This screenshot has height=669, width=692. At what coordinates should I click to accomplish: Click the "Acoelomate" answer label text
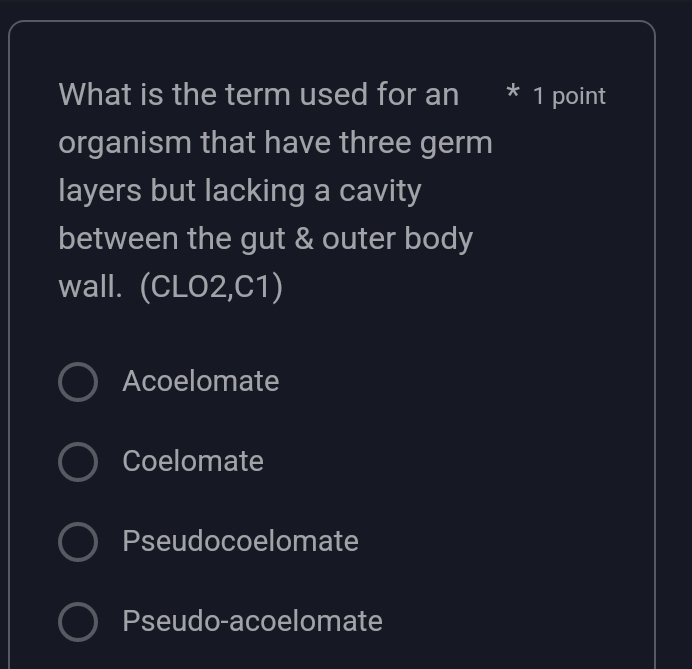(x=200, y=381)
